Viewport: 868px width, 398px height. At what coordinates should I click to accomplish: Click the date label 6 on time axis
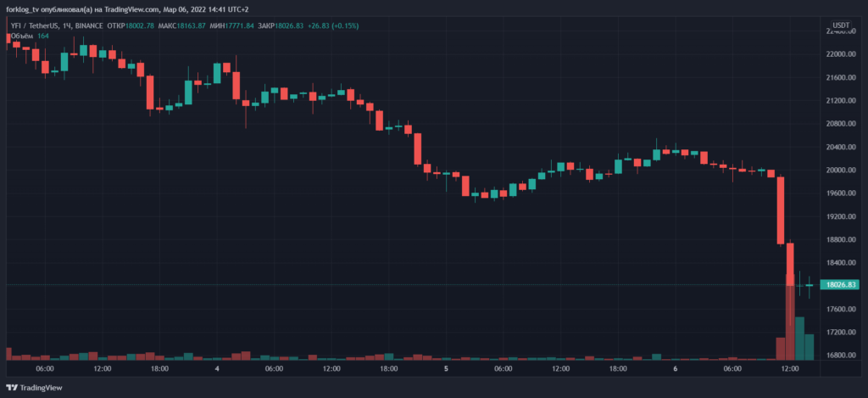(676, 369)
